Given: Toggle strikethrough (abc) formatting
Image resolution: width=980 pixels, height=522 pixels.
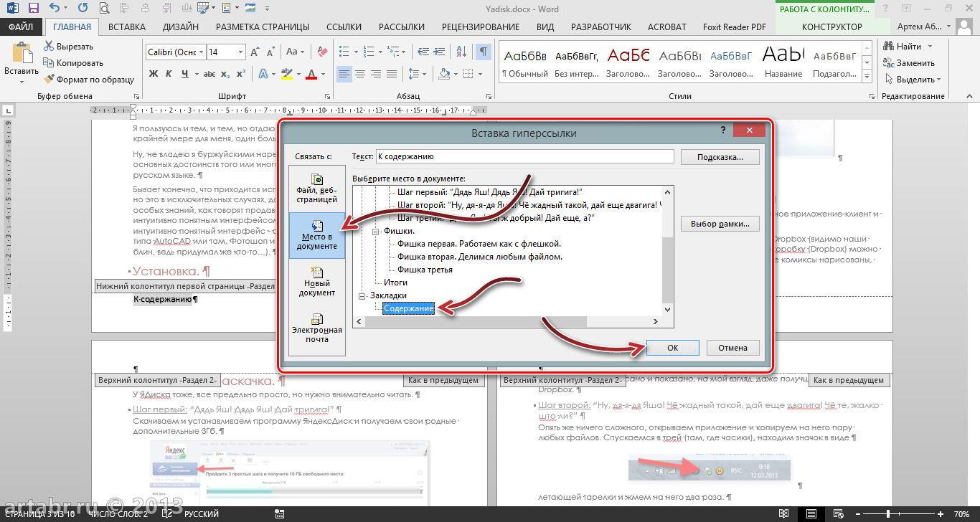Looking at the screenshot, I should click(209, 74).
